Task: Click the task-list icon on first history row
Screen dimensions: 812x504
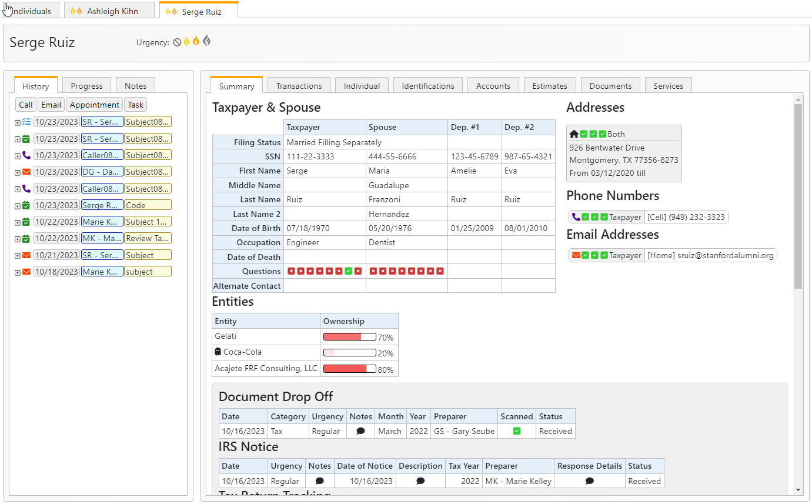Action: (26, 122)
